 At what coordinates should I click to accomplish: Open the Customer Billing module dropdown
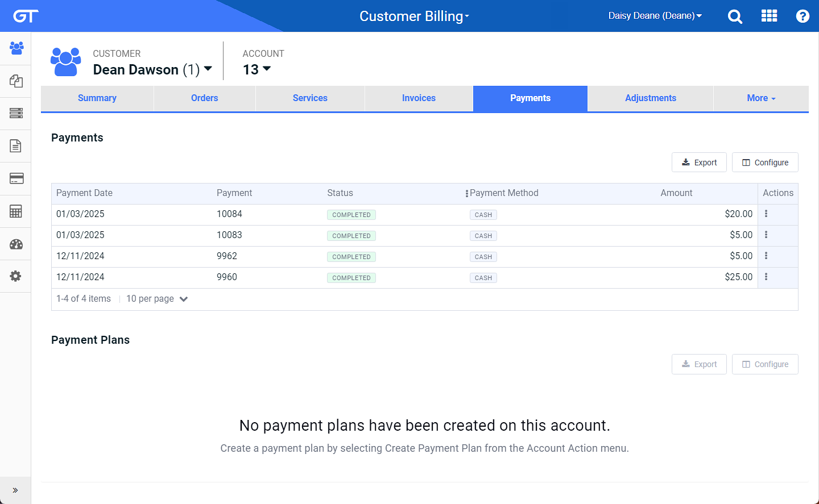(x=414, y=16)
